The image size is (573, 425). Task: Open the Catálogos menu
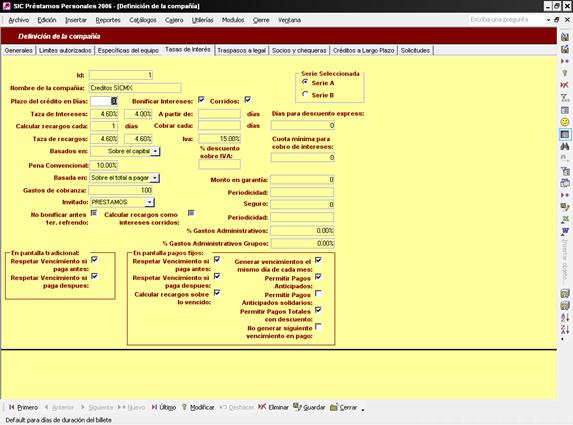143,20
